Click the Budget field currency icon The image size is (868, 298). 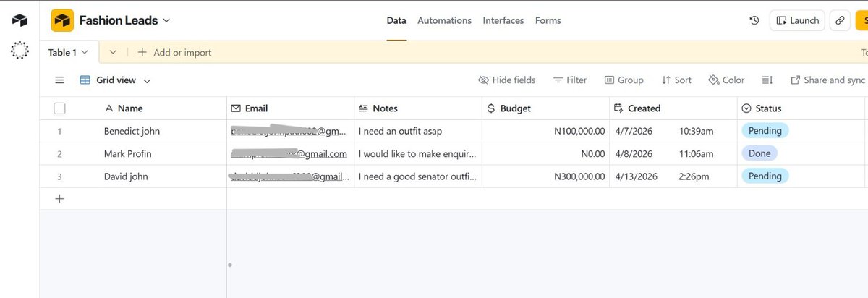(491, 108)
